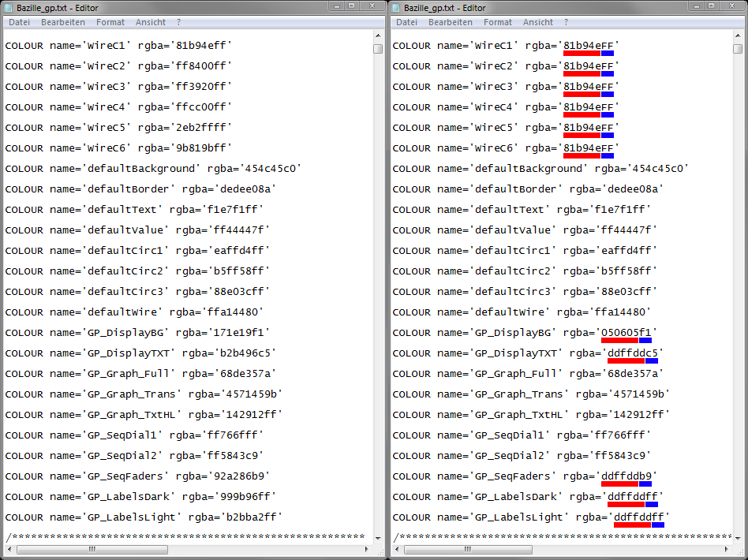Click the defaultCirc3 line in the left window
This screenshot has width=748, height=560.
pos(137,292)
